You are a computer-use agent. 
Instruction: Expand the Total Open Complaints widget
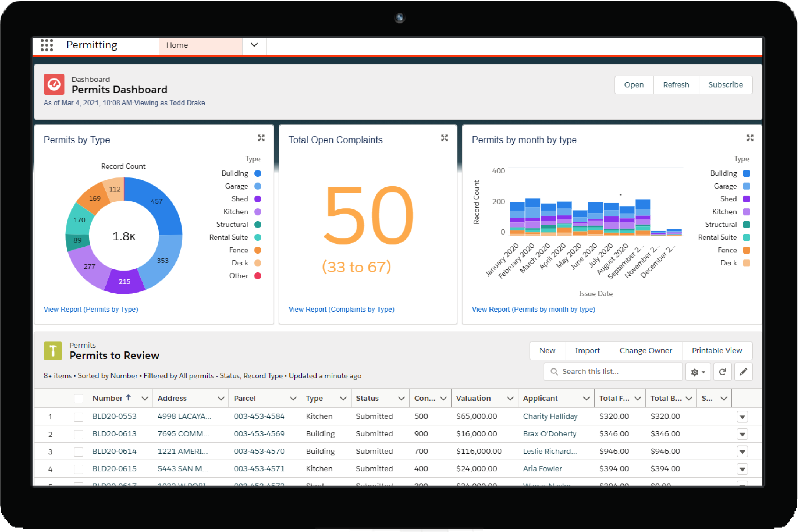[x=444, y=138]
